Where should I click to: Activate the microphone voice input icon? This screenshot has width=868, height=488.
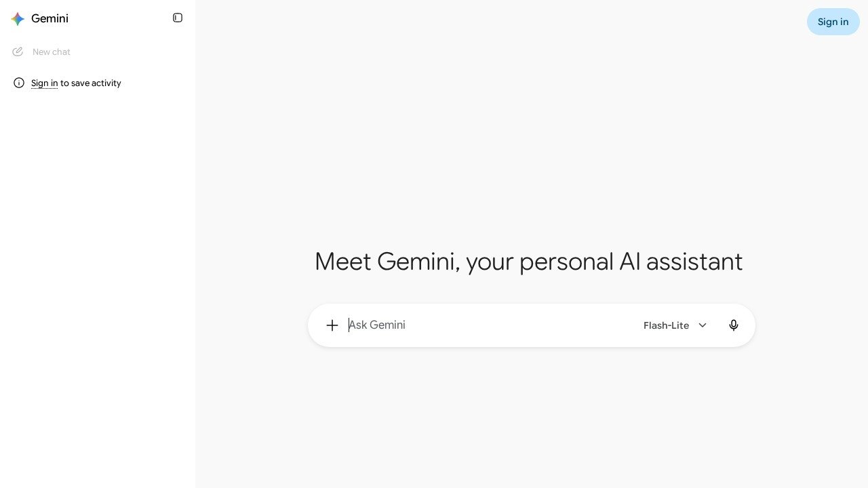[x=734, y=325]
